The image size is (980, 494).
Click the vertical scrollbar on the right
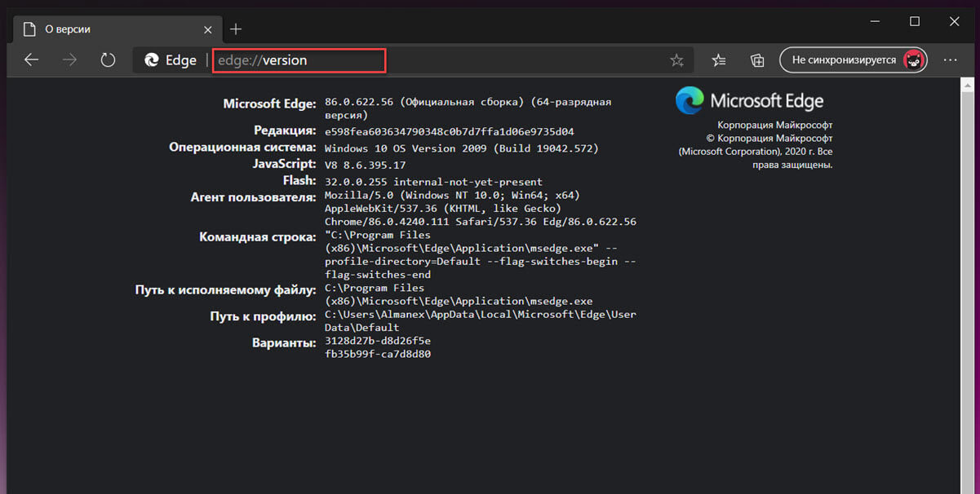[x=967, y=285]
